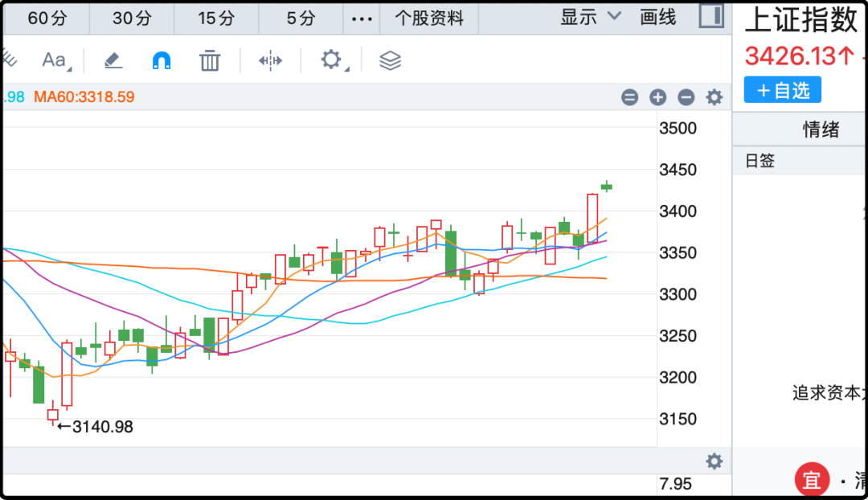Open the stacked layers icon
Image resolution: width=868 pixels, height=500 pixels.
pyautogui.click(x=390, y=60)
